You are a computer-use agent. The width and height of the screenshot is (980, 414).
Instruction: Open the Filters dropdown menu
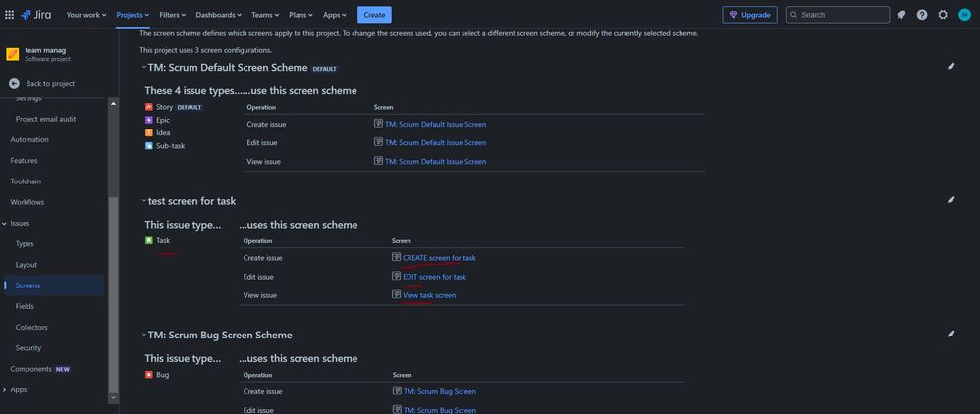[x=172, y=15]
